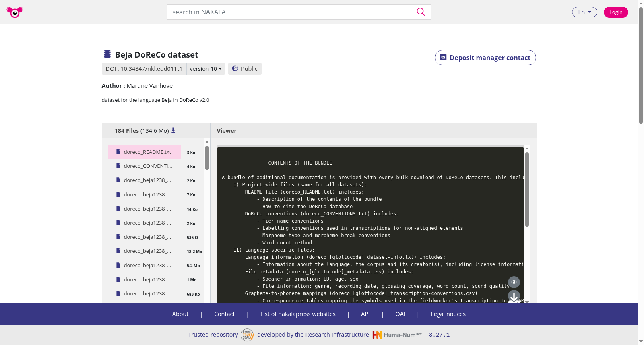Open the Legal notices link
This screenshot has width=644, height=345.
tap(448, 314)
